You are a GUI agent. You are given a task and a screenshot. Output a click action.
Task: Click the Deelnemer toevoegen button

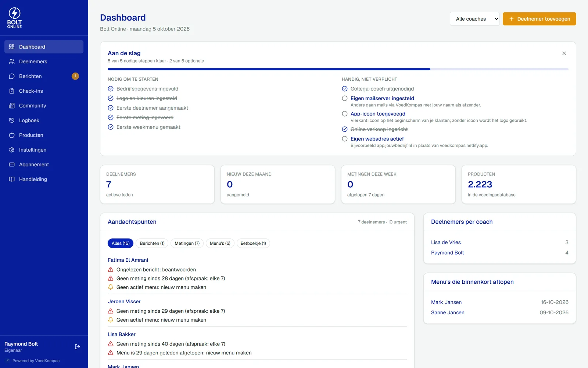coord(539,19)
